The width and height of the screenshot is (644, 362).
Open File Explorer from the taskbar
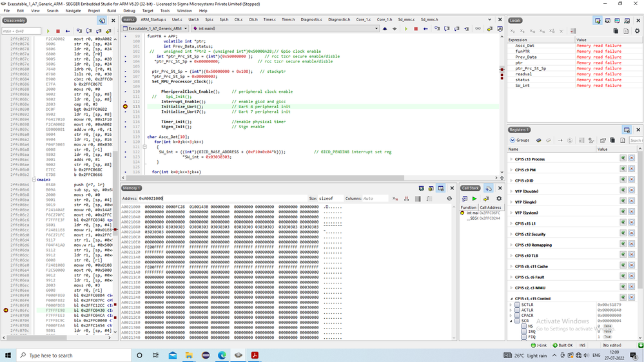189,355
